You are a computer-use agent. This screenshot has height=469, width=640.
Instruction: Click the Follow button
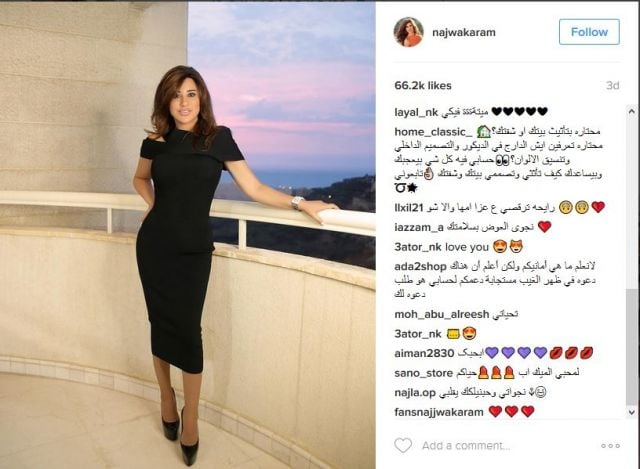[589, 32]
